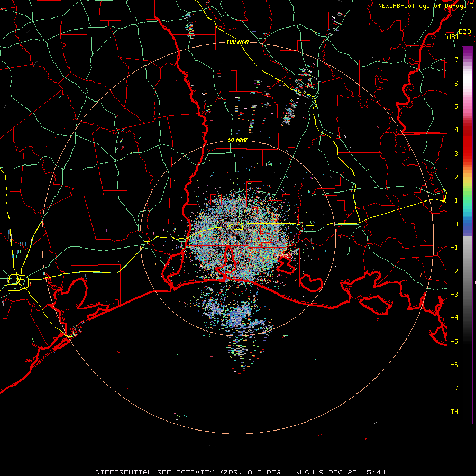Click the '0' value on color scale

456,224
